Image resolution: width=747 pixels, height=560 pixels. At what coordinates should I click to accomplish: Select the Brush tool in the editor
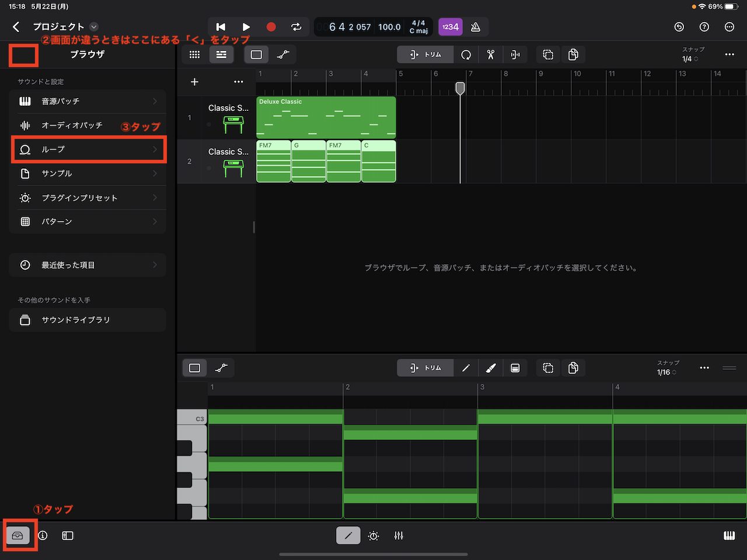(490, 368)
